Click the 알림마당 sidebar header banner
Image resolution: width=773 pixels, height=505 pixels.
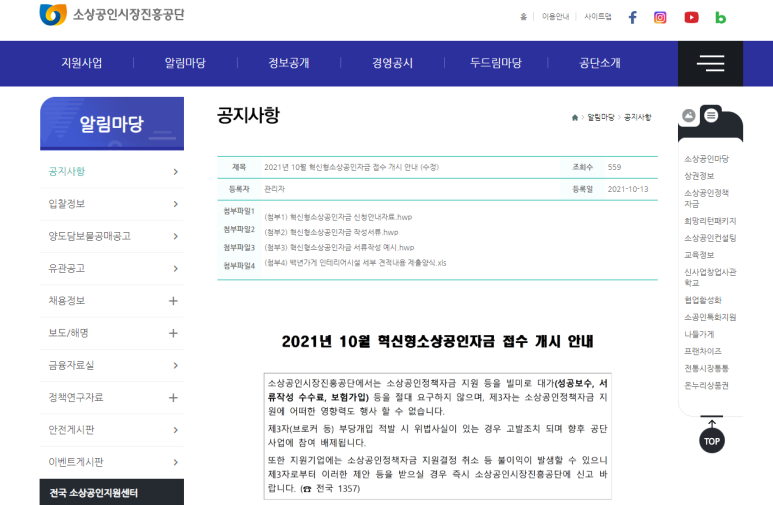tap(112, 123)
